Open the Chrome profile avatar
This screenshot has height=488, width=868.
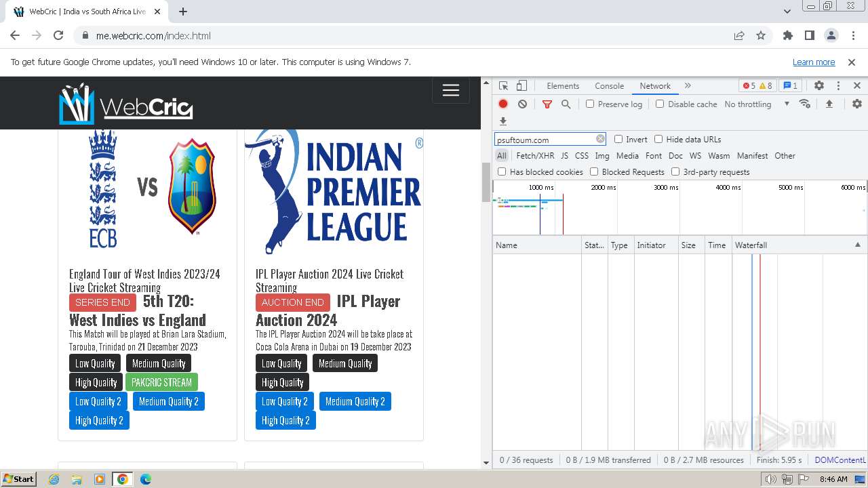click(831, 36)
